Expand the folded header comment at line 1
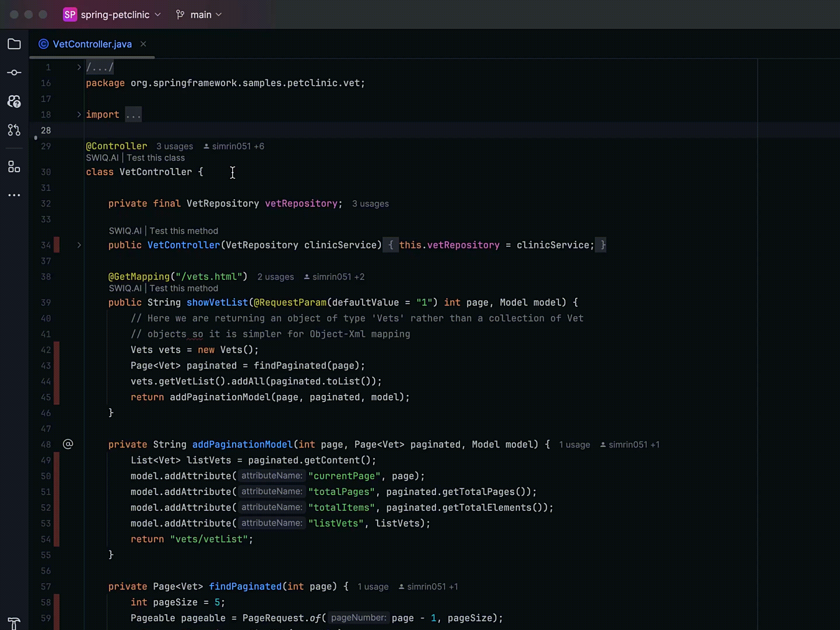 tap(79, 67)
